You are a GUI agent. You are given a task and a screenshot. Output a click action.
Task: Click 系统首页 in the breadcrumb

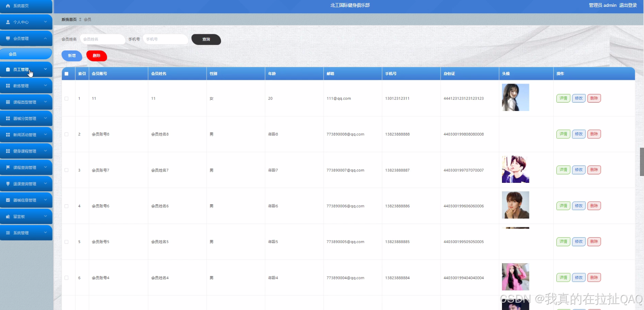(69, 19)
